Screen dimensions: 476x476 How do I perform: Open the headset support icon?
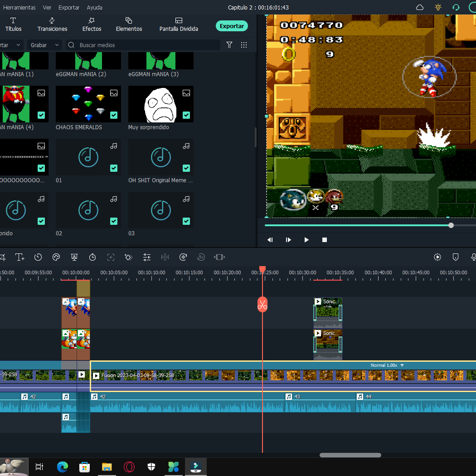point(456,7)
